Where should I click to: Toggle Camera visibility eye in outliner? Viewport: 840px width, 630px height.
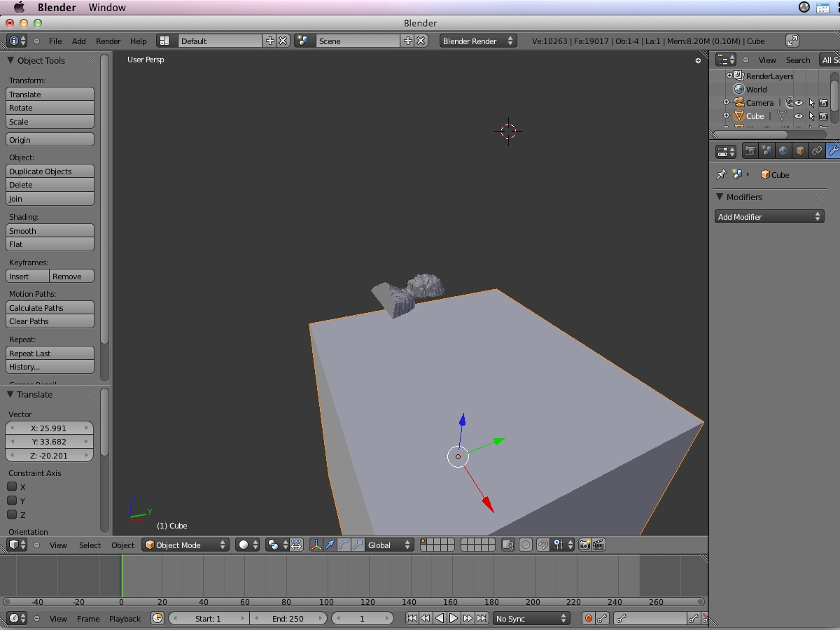pos(798,103)
